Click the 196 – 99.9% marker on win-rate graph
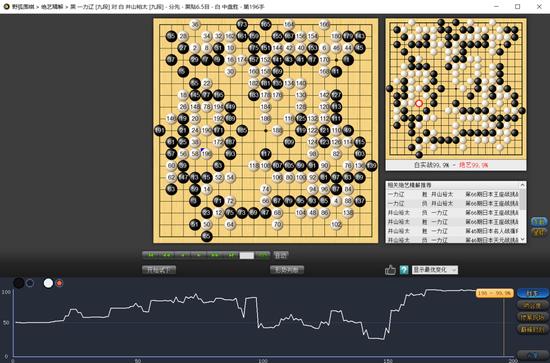 [x=495, y=293]
